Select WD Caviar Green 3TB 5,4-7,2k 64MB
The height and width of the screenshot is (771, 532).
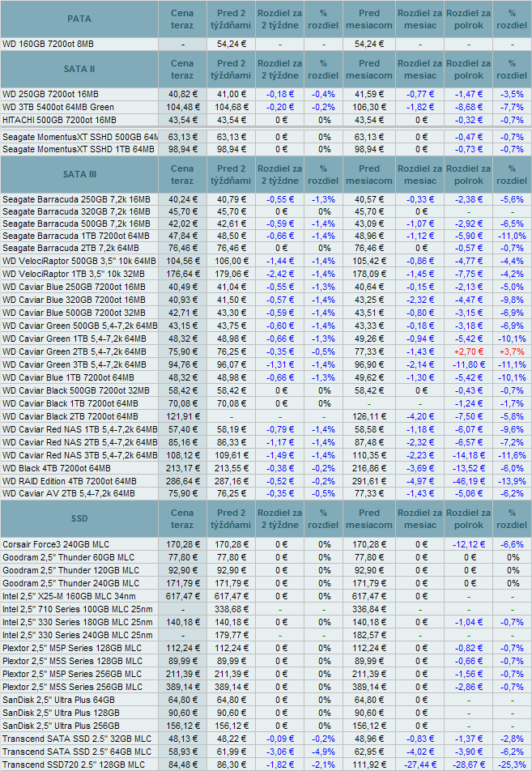74,364
